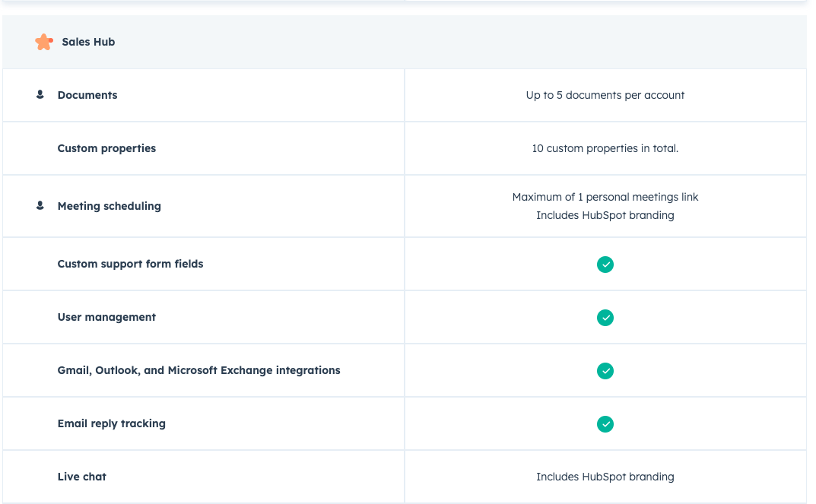The width and height of the screenshot is (816, 504).
Task: Click 'Maximum of 1 personal meetings link' text
Action: click(605, 197)
